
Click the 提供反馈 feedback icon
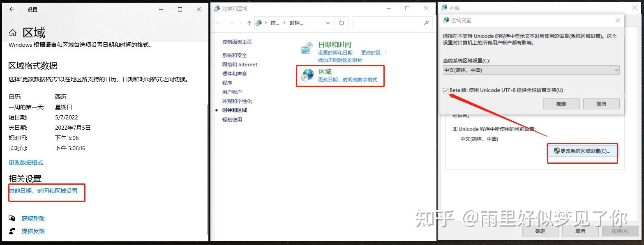pos(12,231)
